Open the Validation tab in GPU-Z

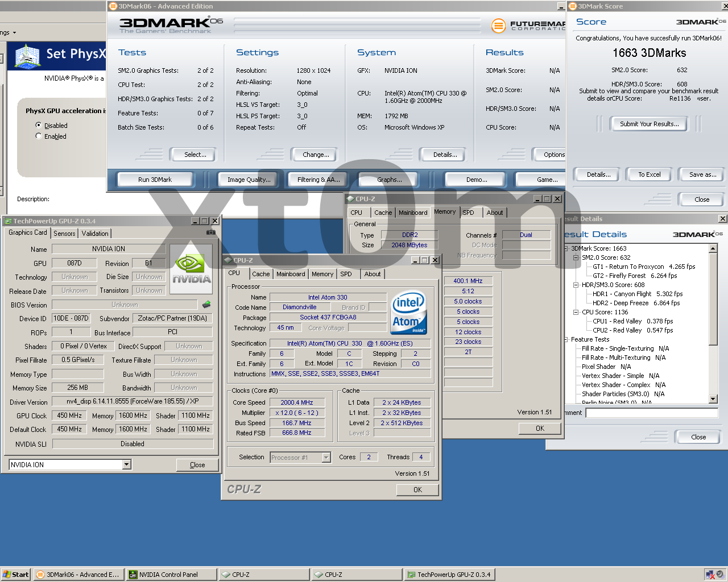point(95,234)
